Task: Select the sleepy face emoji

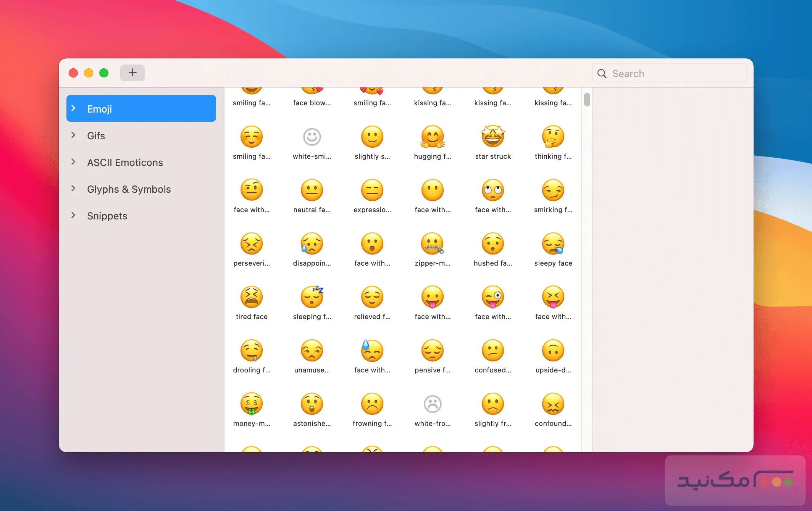Action: click(x=553, y=243)
